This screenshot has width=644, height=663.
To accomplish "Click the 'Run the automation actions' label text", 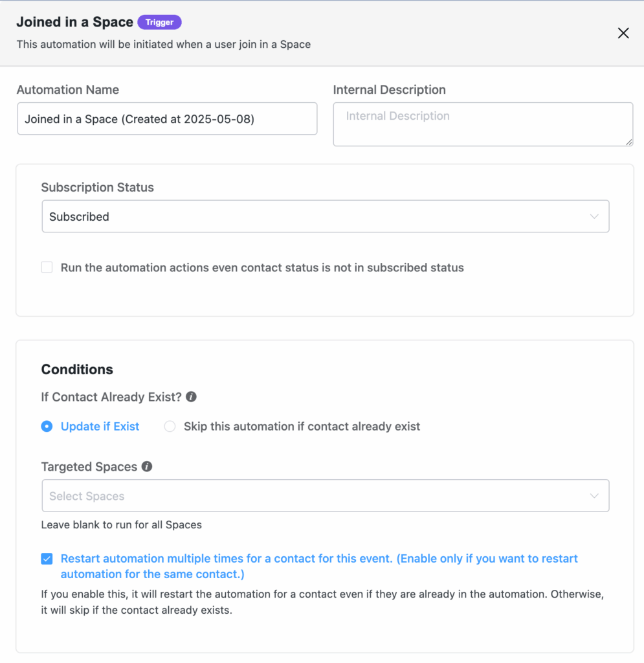I will tap(262, 267).
